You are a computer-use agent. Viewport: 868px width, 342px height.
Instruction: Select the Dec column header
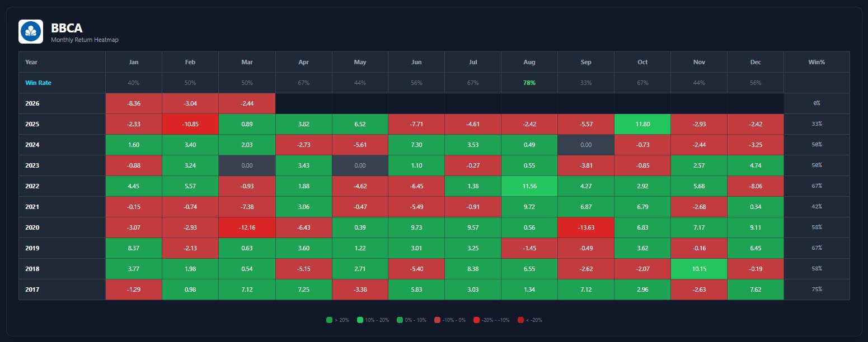(755, 62)
